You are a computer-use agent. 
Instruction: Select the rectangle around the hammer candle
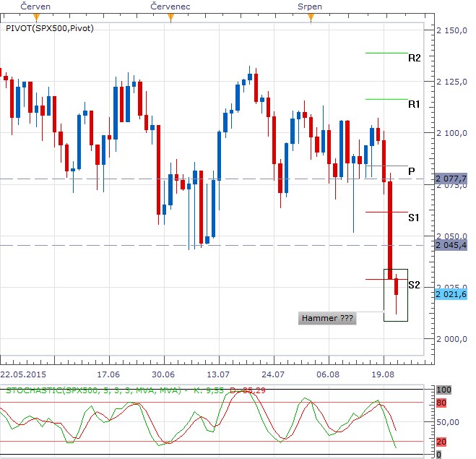tap(396, 295)
